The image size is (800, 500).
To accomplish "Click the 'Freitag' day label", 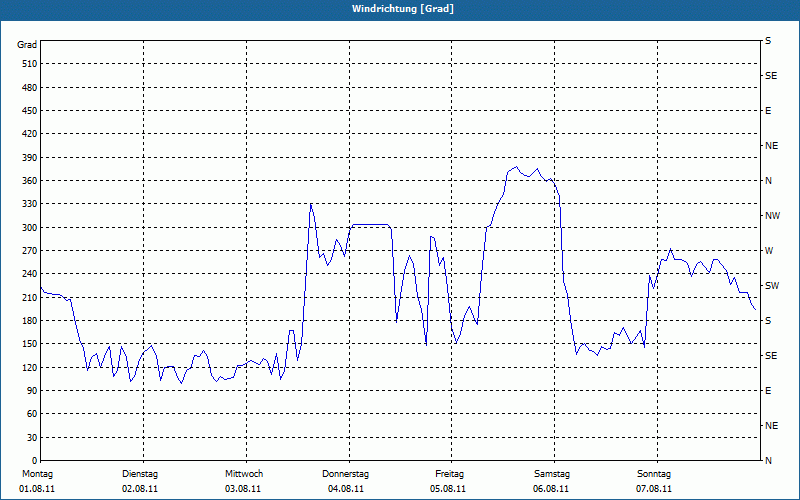I will (x=449, y=474).
